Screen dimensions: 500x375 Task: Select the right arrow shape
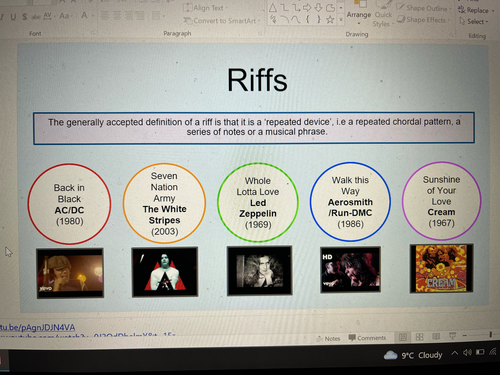[x=307, y=8]
